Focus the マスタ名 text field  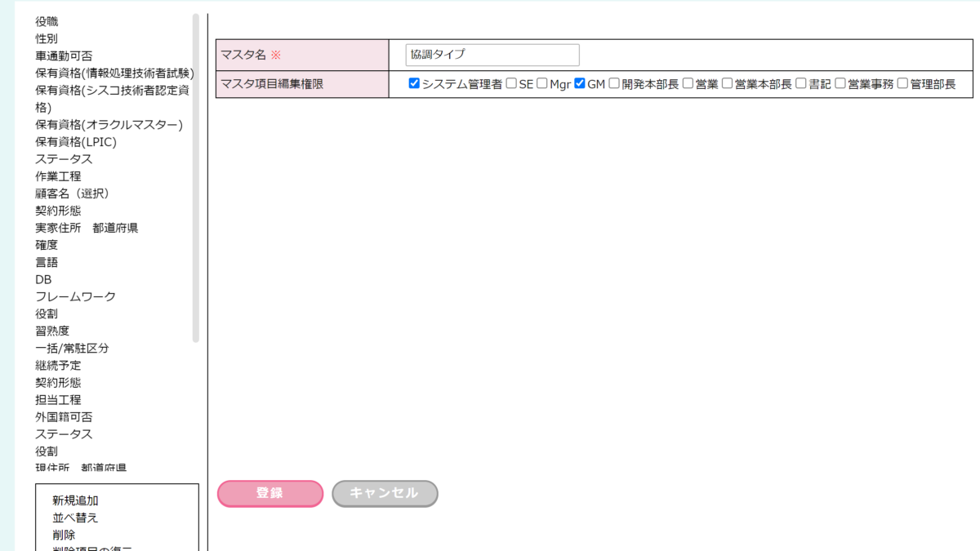tap(492, 55)
